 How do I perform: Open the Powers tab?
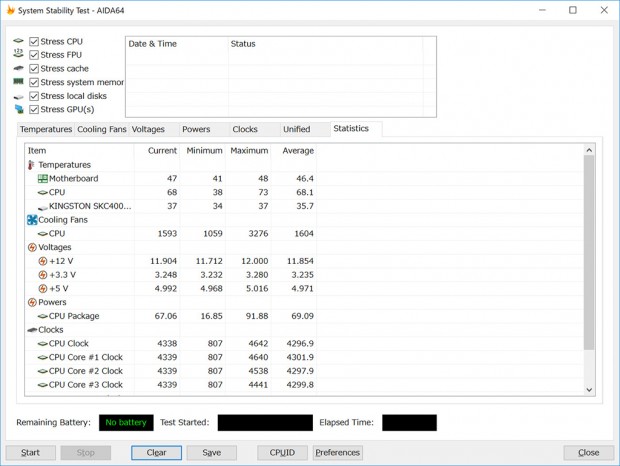coord(204,129)
